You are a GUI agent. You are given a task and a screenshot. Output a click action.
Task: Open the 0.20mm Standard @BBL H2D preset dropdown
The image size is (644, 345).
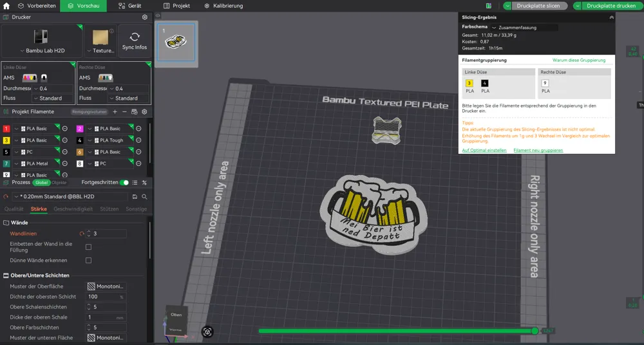click(x=71, y=197)
